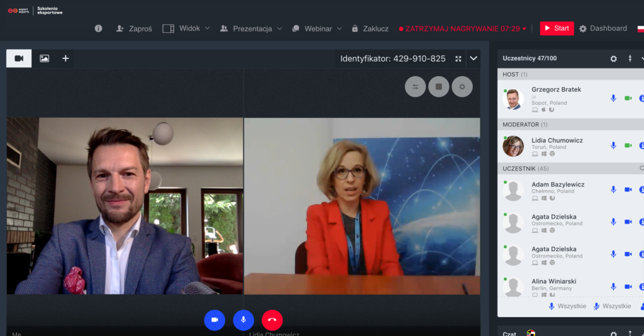
Task: Open participants panel vertical dots menu
Action: (630, 58)
